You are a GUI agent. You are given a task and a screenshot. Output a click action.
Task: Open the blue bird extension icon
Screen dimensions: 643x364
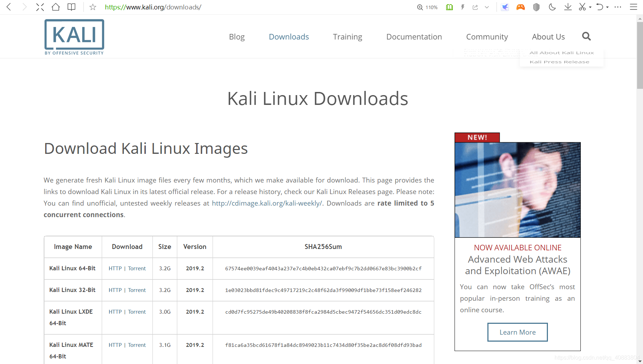[505, 7]
